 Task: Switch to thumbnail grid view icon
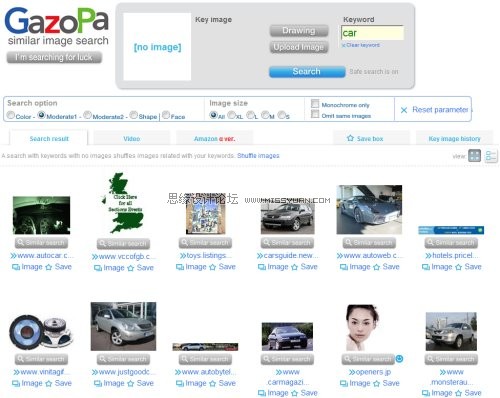474,155
